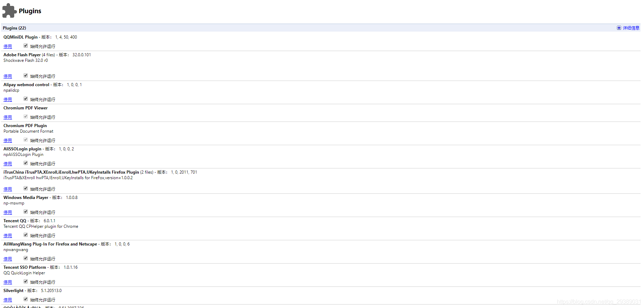Click Tencent SSO version '1.0.1.16' text
The image size is (644, 308).
click(71, 267)
